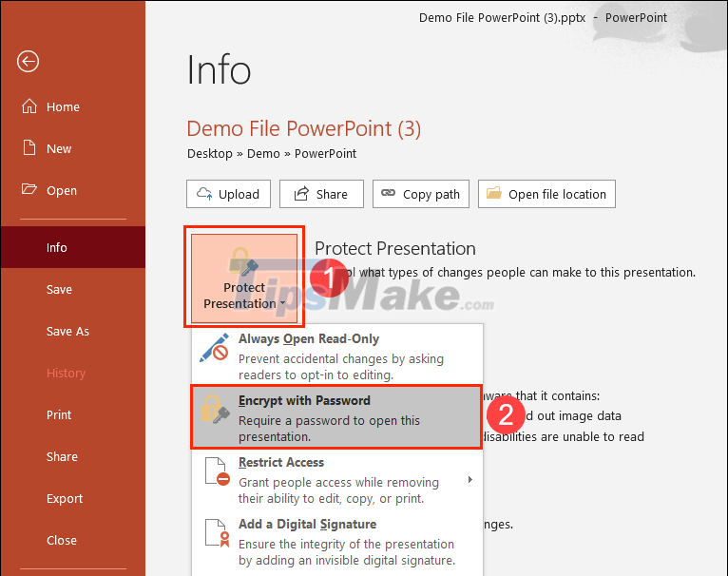728x576 pixels.
Task: Click the Desktop breadcrumb path segment
Action: (210, 154)
